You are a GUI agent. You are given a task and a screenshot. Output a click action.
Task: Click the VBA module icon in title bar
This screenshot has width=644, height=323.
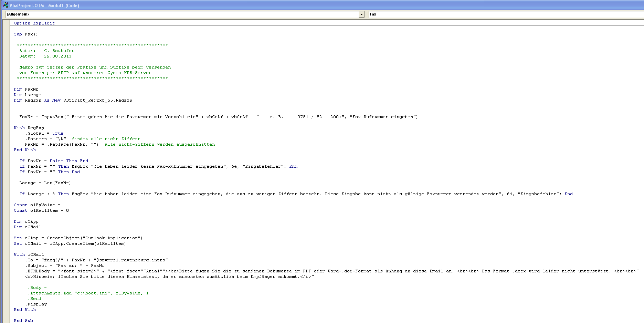[x=5, y=5]
